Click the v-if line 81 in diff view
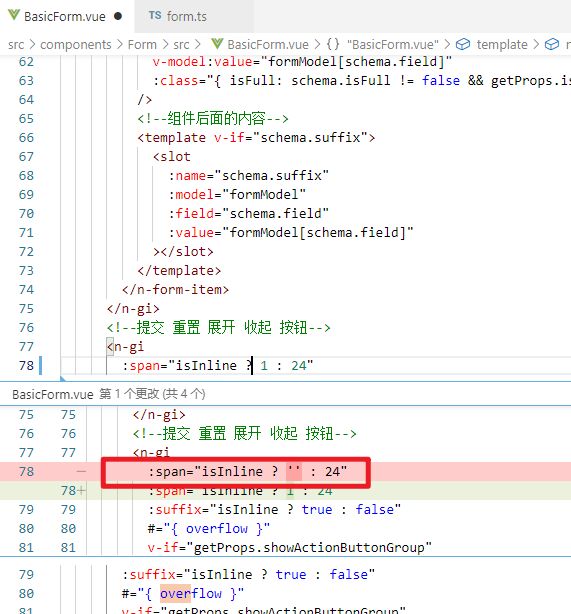This screenshot has width=571, height=614. [289, 547]
